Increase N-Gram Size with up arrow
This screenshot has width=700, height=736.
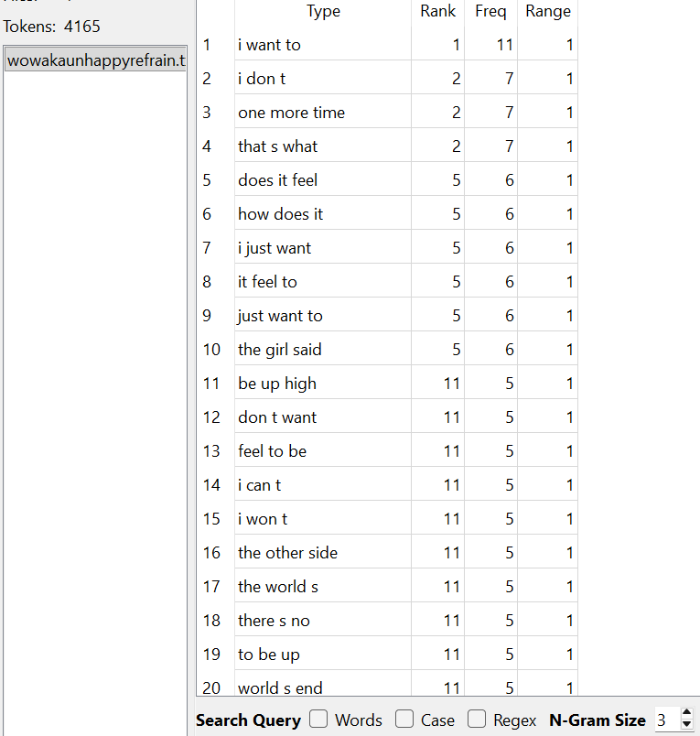pos(687,714)
